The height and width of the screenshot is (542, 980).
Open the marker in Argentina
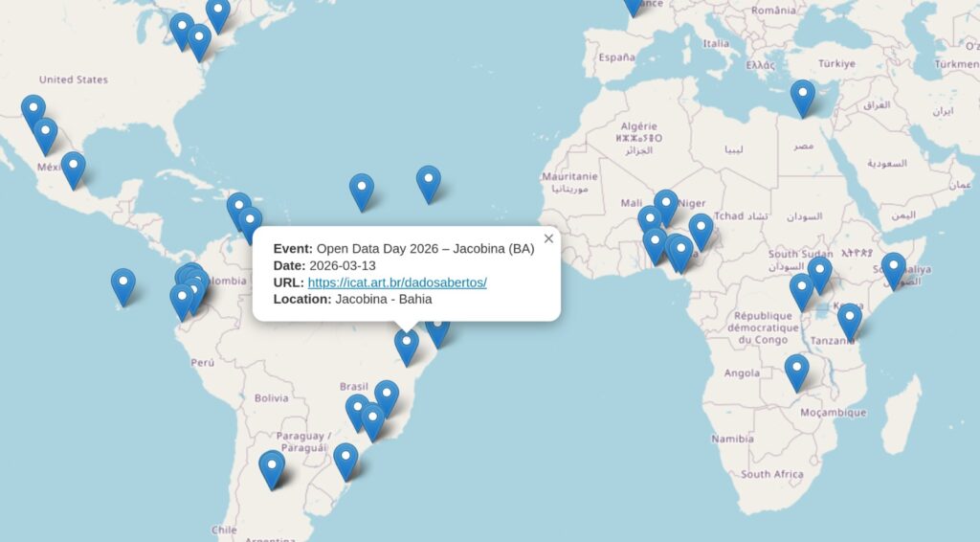click(272, 468)
